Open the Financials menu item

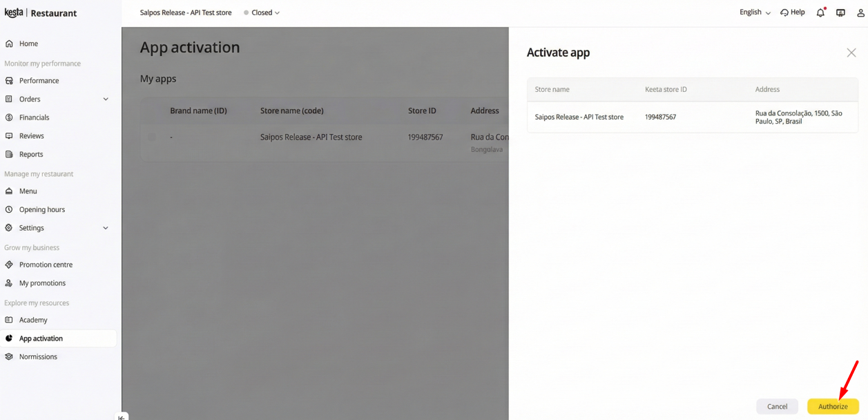pyautogui.click(x=34, y=117)
